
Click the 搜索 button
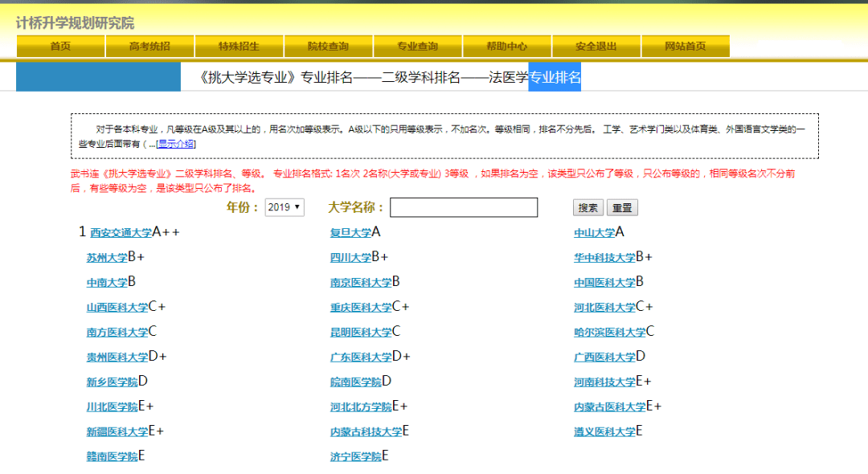tap(588, 206)
